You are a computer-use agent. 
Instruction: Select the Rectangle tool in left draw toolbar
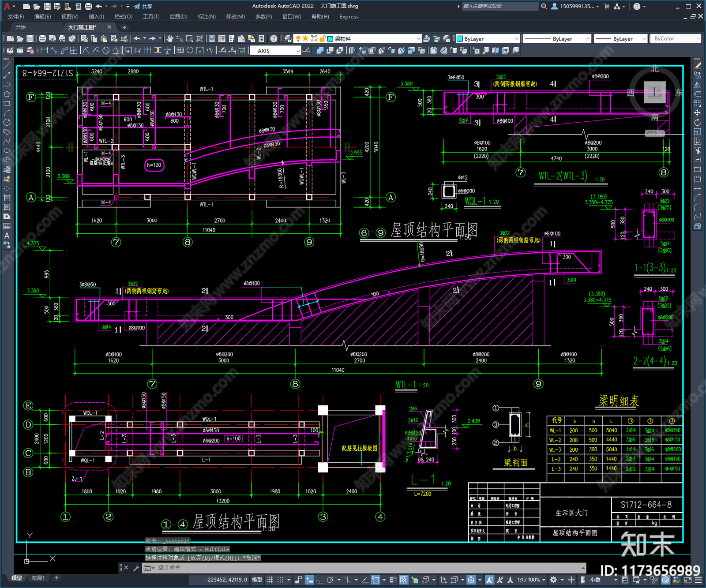tap(7, 104)
